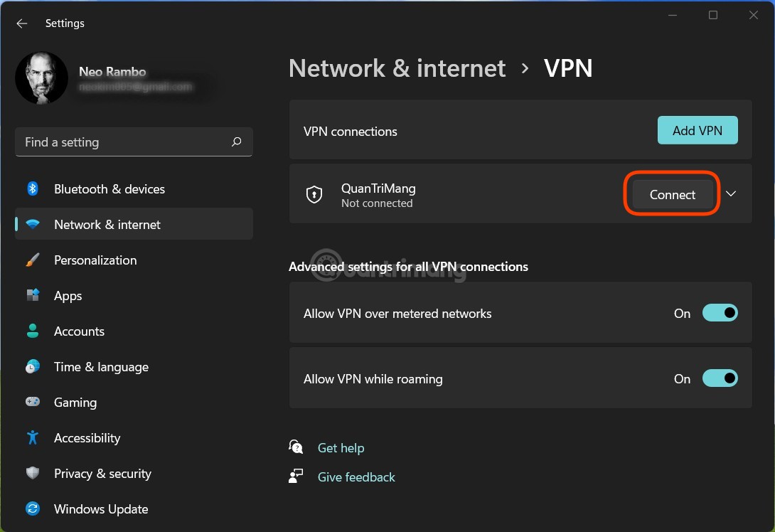This screenshot has height=532, width=775.
Task: Click the Wi-Fi icon beside Network & internet
Action: [33, 224]
